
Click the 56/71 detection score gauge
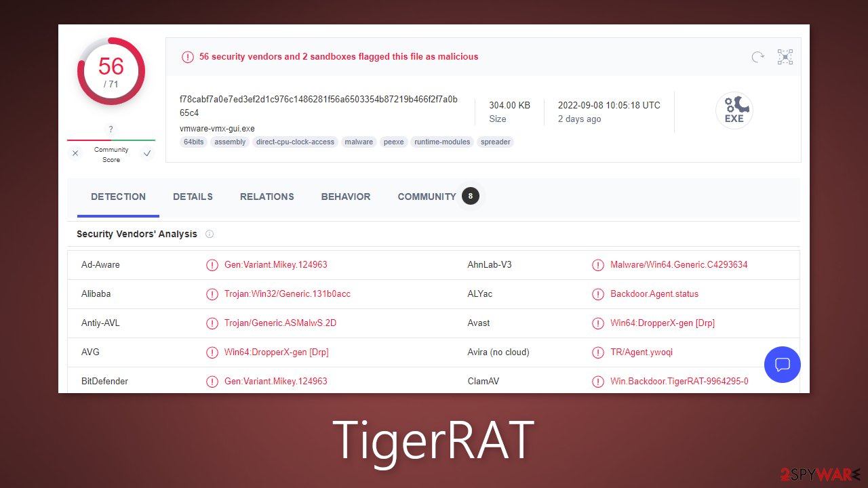coord(111,70)
